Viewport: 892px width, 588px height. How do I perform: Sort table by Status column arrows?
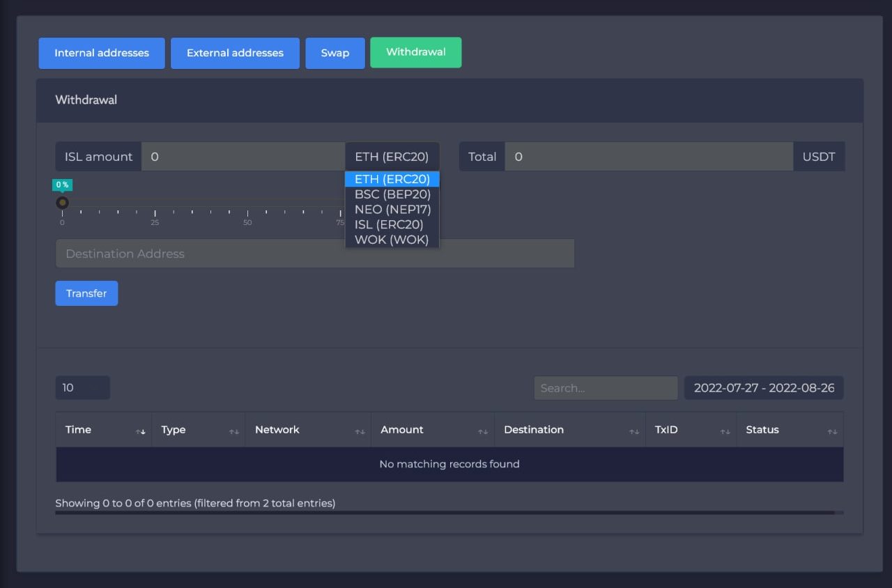point(832,431)
